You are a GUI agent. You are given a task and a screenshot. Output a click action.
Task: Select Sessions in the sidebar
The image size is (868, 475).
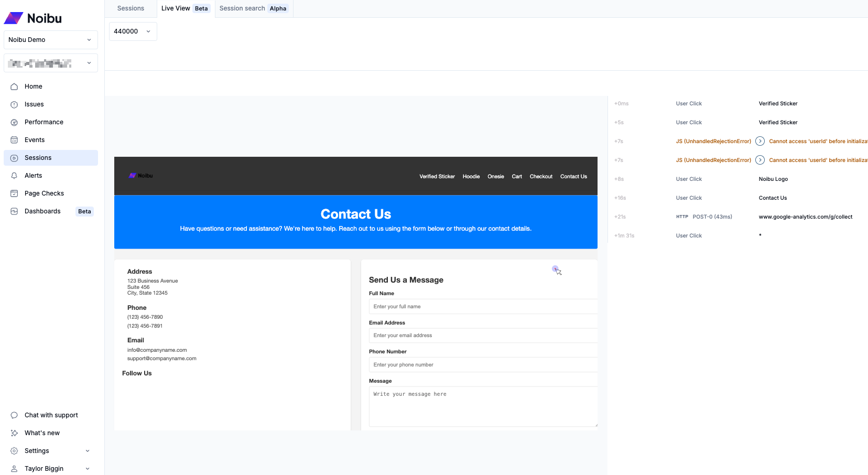click(x=38, y=157)
